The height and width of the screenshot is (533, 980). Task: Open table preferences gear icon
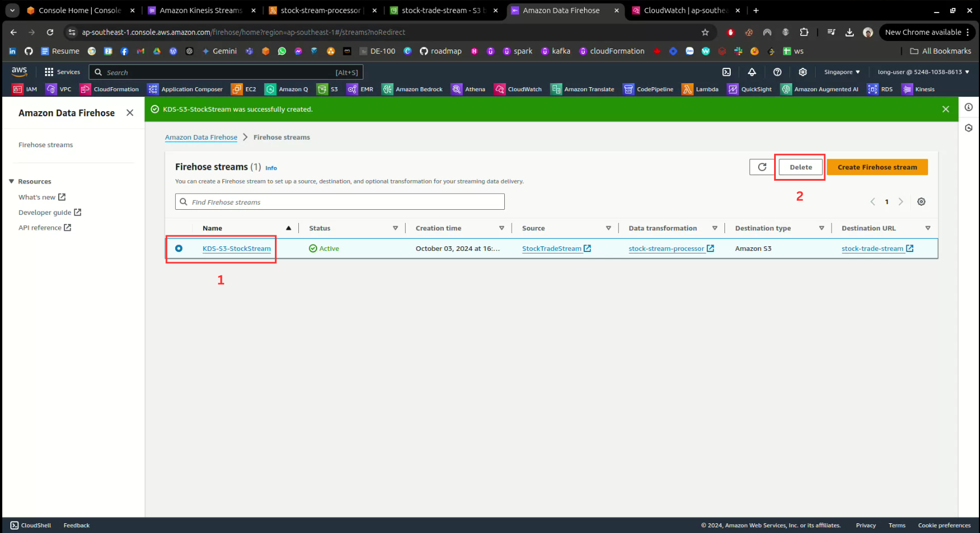(921, 202)
